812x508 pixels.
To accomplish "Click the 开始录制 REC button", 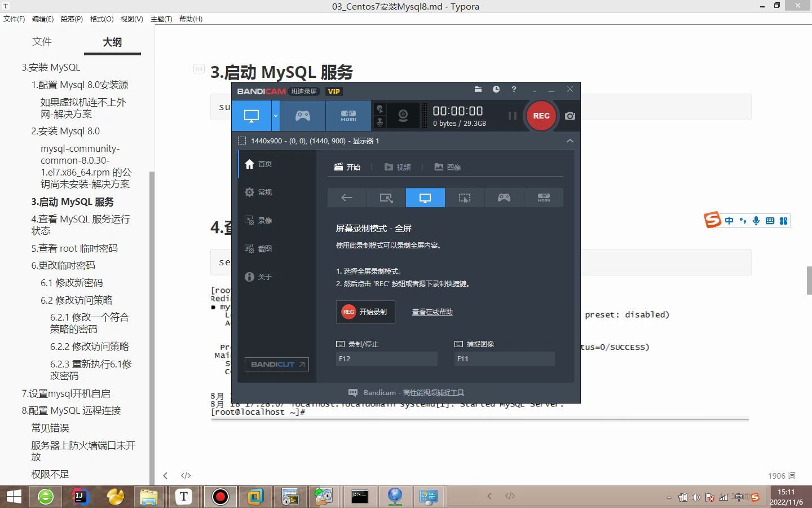I will [365, 312].
